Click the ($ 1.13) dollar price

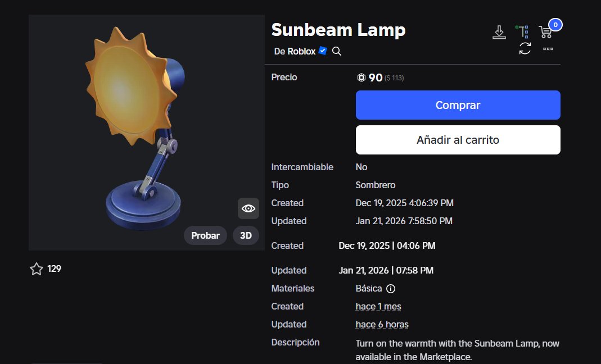tap(394, 78)
